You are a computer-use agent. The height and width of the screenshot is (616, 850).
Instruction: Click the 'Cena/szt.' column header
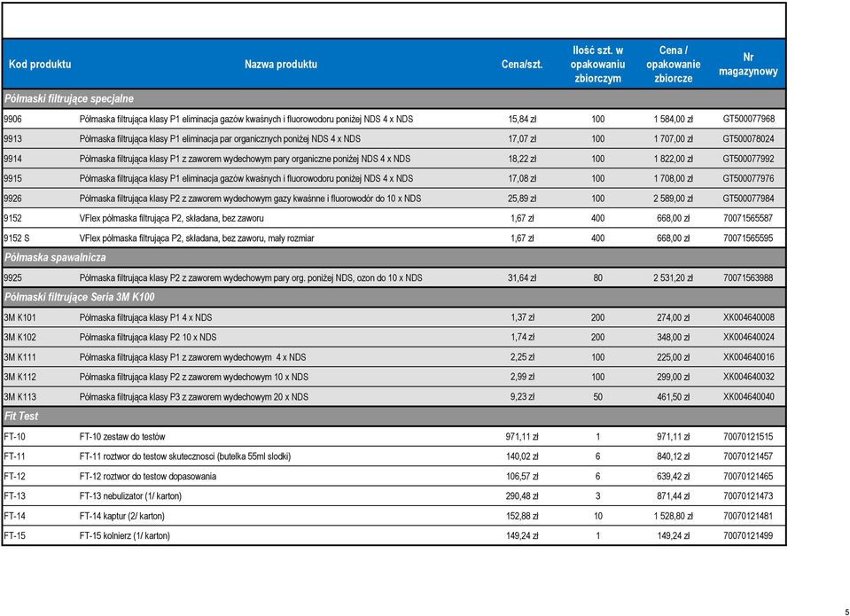pos(522,64)
